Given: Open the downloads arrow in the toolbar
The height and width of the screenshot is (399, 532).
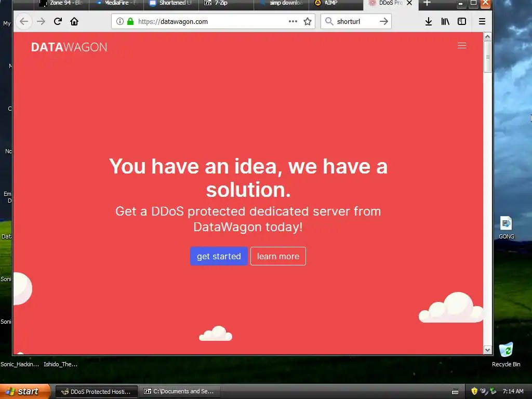Looking at the screenshot, I should click(429, 22).
